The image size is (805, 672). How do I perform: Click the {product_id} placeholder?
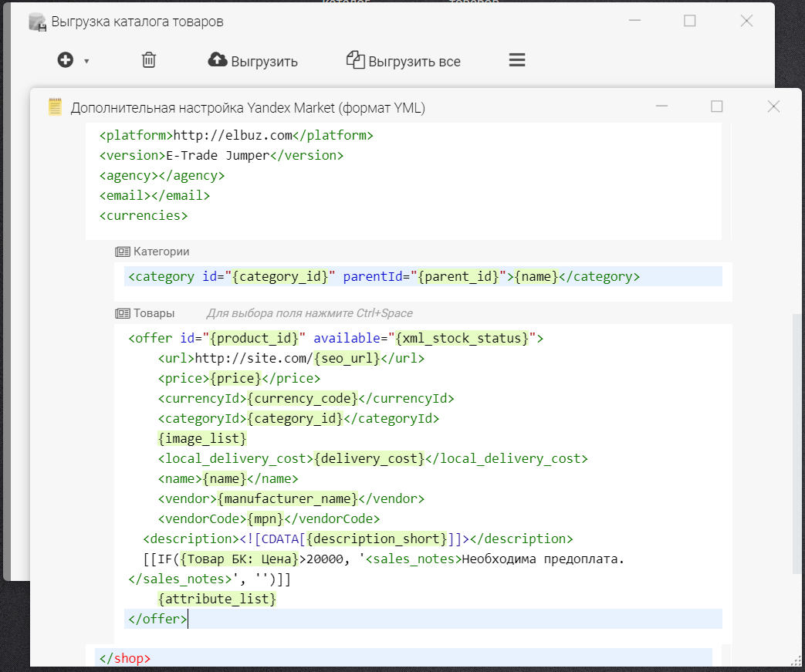(x=254, y=338)
